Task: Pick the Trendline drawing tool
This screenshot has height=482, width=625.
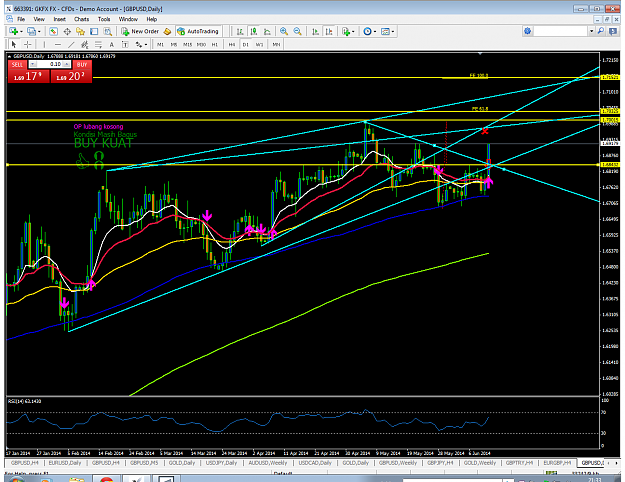Action: (x=71, y=44)
